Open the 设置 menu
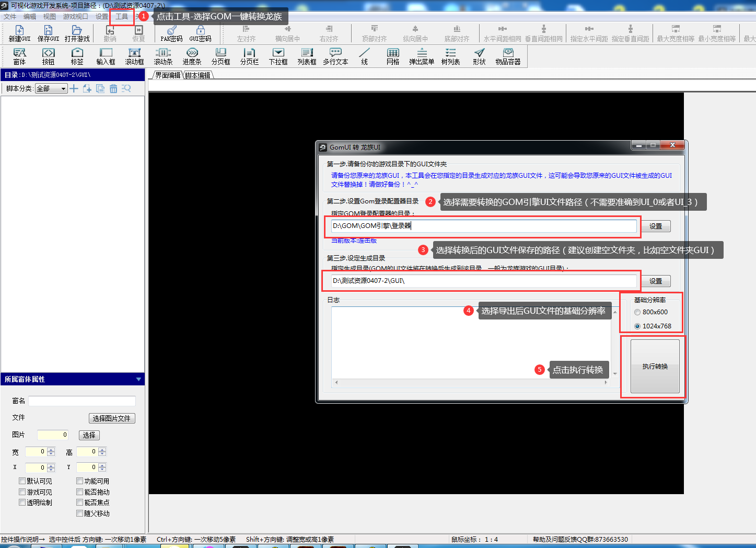This screenshot has height=548, width=756. [102, 17]
